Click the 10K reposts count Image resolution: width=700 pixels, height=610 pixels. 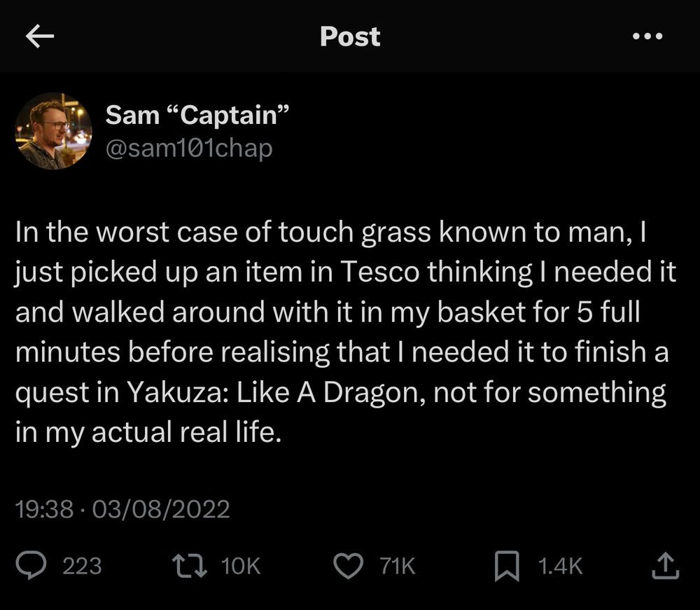[241, 566]
